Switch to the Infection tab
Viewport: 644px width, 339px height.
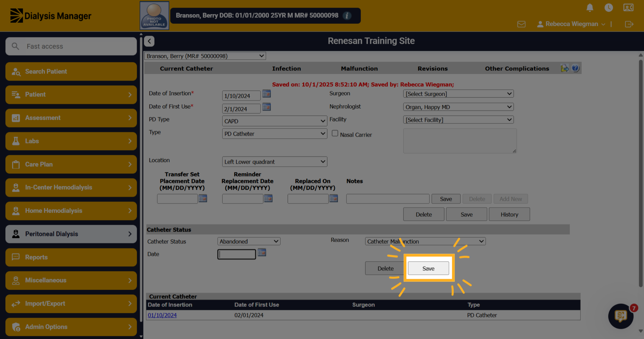[x=286, y=68]
